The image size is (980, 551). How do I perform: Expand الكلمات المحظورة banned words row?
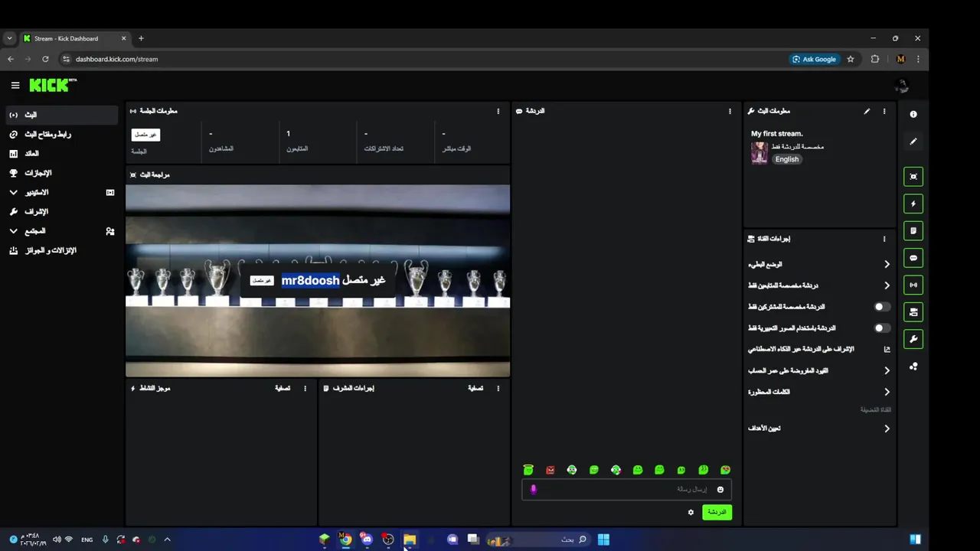click(x=819, y=392)
